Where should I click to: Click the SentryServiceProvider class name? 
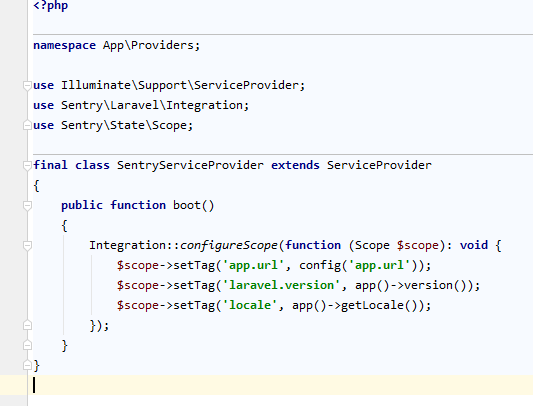(x=190, y=165)
